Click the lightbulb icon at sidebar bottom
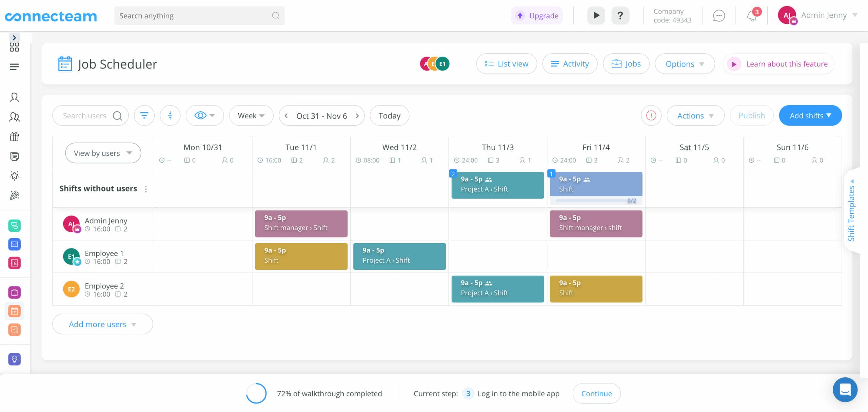Image resolution: width=868 pixels, height=412 pixels. [14, 359]
